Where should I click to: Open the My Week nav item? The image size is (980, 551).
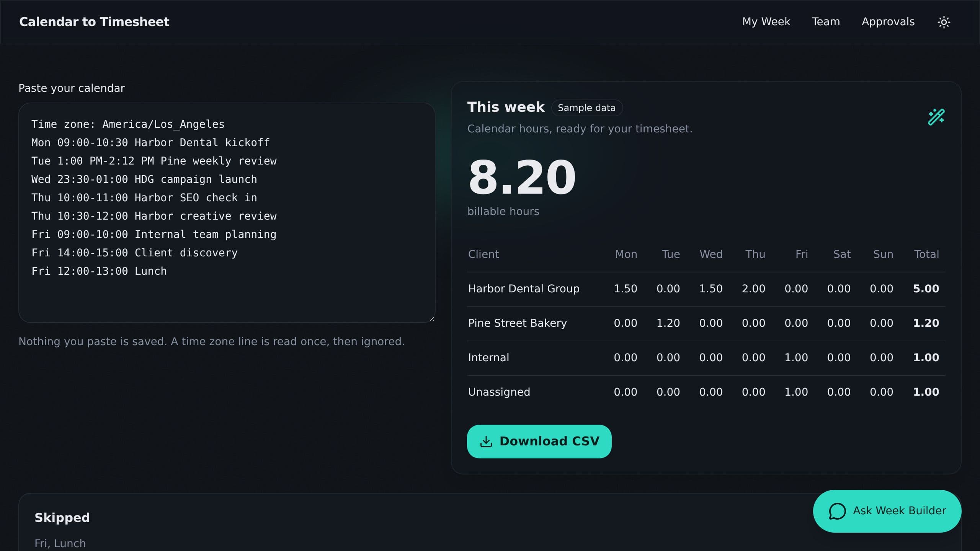(766, 22)
